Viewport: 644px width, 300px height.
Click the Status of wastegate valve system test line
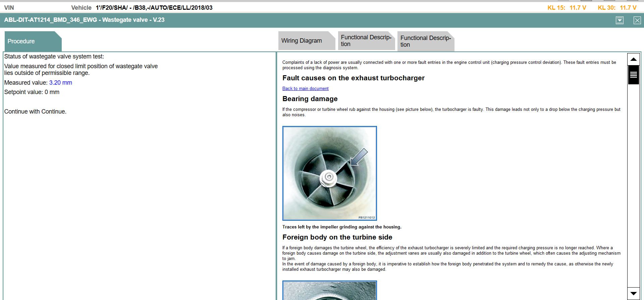(x=54, y=56)
